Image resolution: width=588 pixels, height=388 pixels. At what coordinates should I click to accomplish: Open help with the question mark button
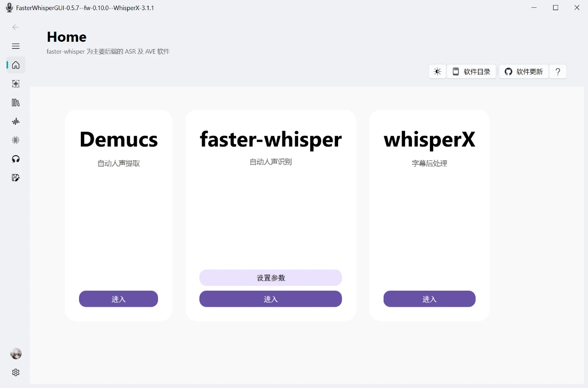[x=558, y=72]
